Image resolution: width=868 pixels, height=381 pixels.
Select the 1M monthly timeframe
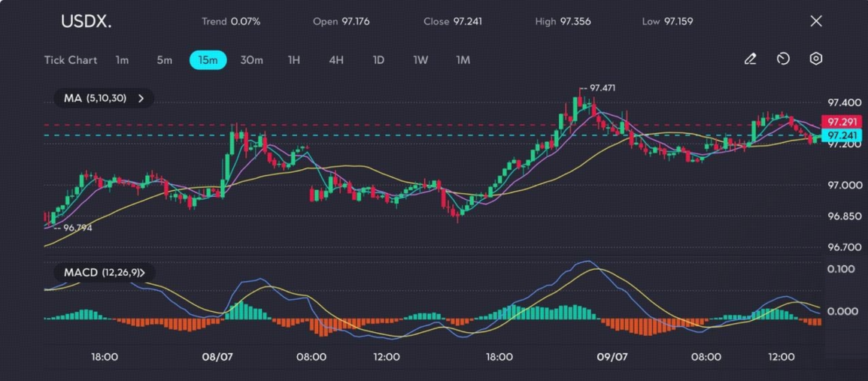(x=463, y=60)
